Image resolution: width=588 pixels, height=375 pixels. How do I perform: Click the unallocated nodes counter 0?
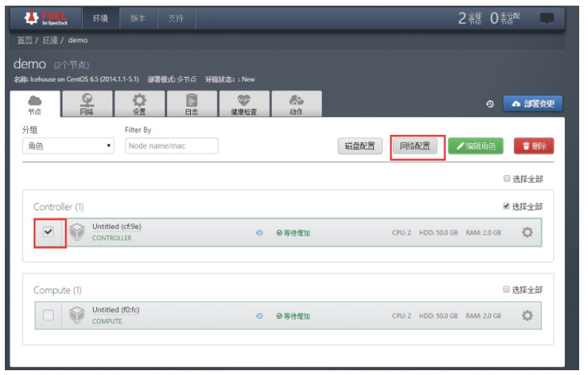point(505,18)
